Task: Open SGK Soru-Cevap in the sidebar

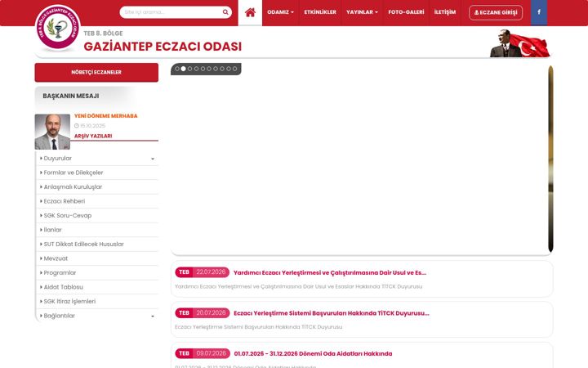Action: tap(68, 216)
